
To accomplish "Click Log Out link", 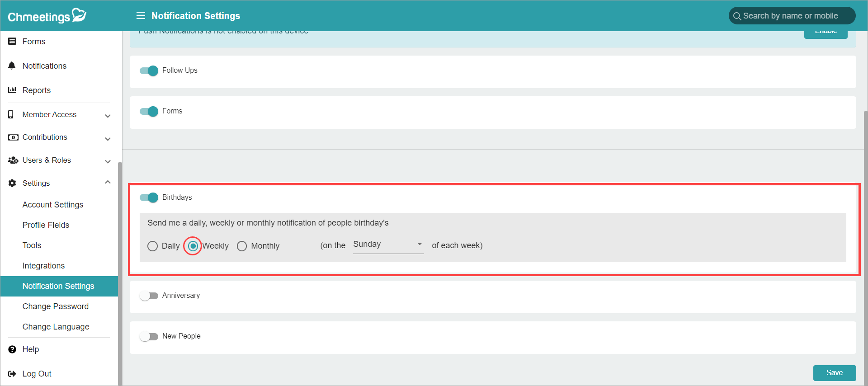I will [37, 374].
